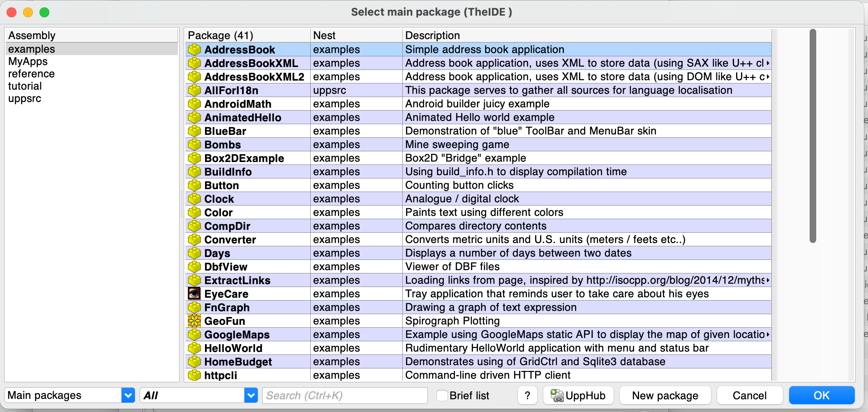Click the UppHub icon
The width and height of the screenshot is (868, 412).
pyautogui.click(x=557, y=396)
